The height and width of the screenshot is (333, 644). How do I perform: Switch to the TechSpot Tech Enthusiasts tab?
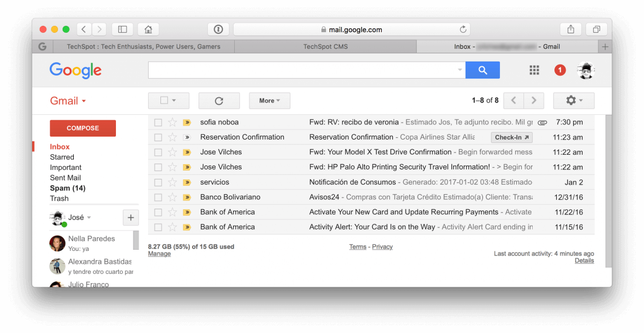pos(144,46)
